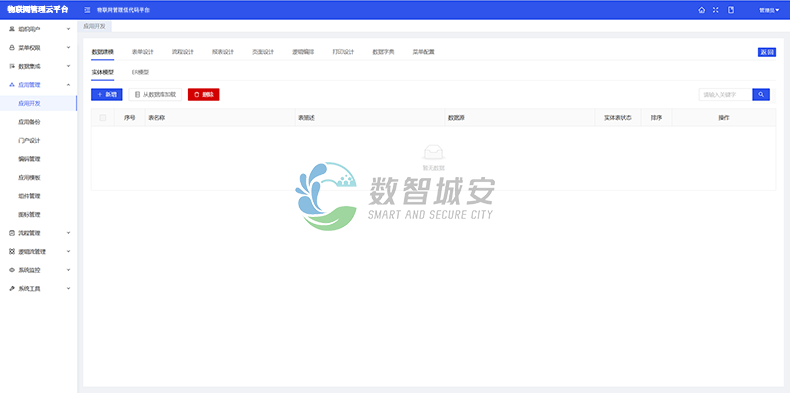Click the eye icon beside 系统监控
790x393 pixels.
pyautogui.click(x=12, y=270)
